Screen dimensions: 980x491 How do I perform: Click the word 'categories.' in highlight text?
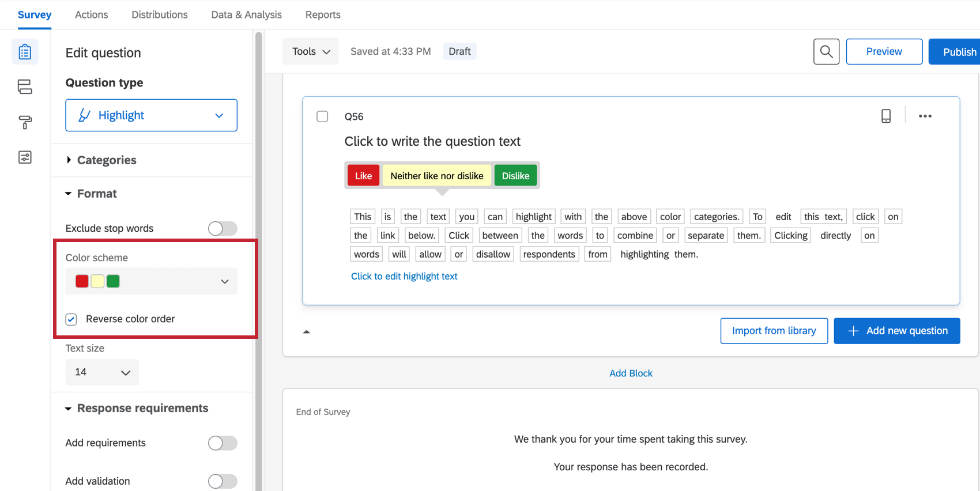[717, 217]
